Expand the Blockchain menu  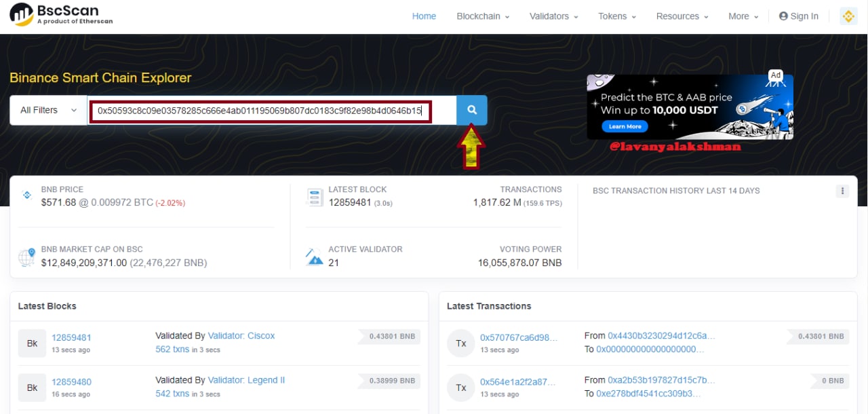(483, 16)
